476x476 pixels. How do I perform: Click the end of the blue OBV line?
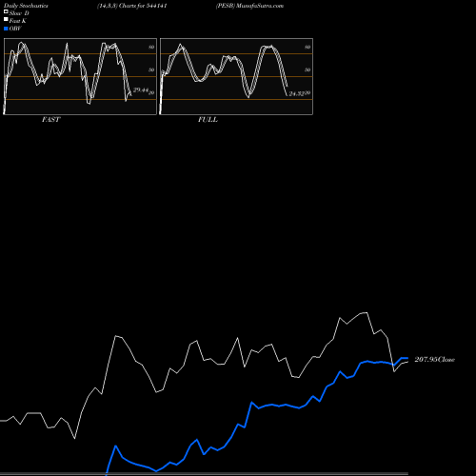[x=407, y=358]
